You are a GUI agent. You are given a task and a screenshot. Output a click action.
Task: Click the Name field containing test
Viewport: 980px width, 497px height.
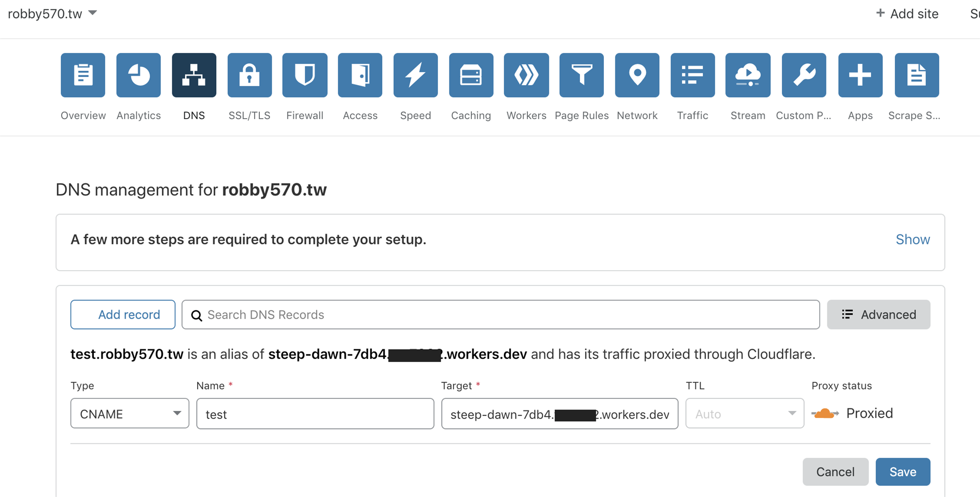tap(315, 414)
